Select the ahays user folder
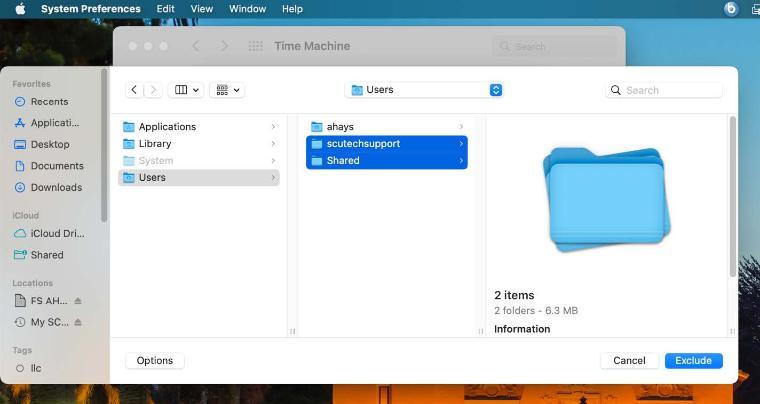 (x=387, y=127)
